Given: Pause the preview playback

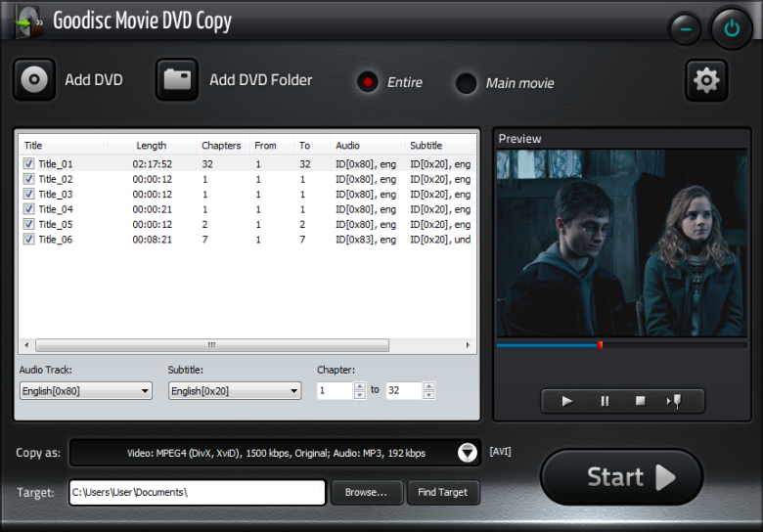Looking at the screenshot, I should click(605, 401).
